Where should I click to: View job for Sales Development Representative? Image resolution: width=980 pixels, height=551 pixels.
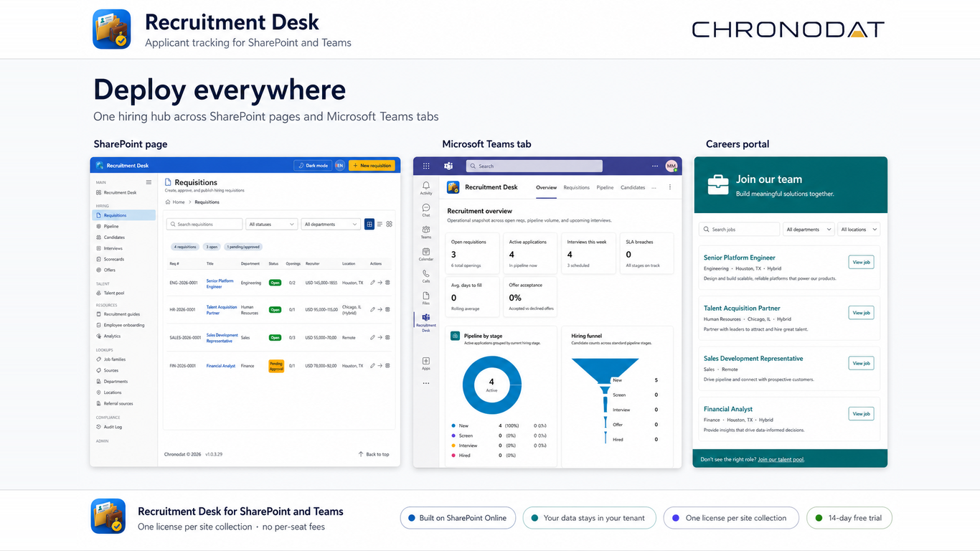[861, 363]
